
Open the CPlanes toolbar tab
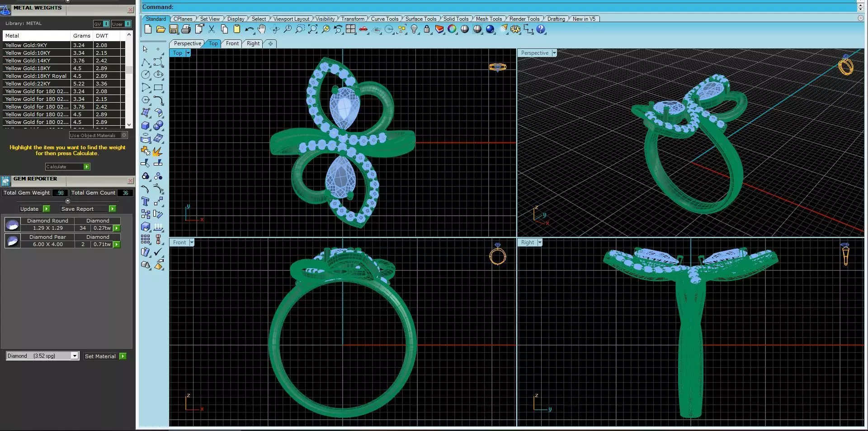click(x=183, y=19)
